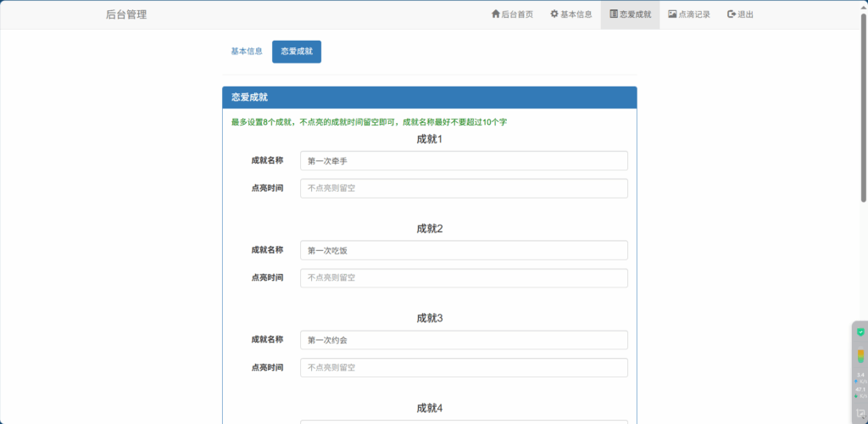Focus the 成就1 成就名称 field containing 第一次牵手
868x424 pixels.
point(464,160)
